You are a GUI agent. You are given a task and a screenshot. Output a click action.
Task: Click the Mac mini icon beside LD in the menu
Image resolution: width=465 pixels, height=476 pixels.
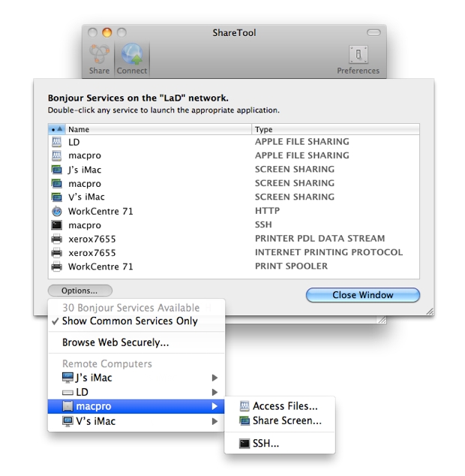(67, 393)
